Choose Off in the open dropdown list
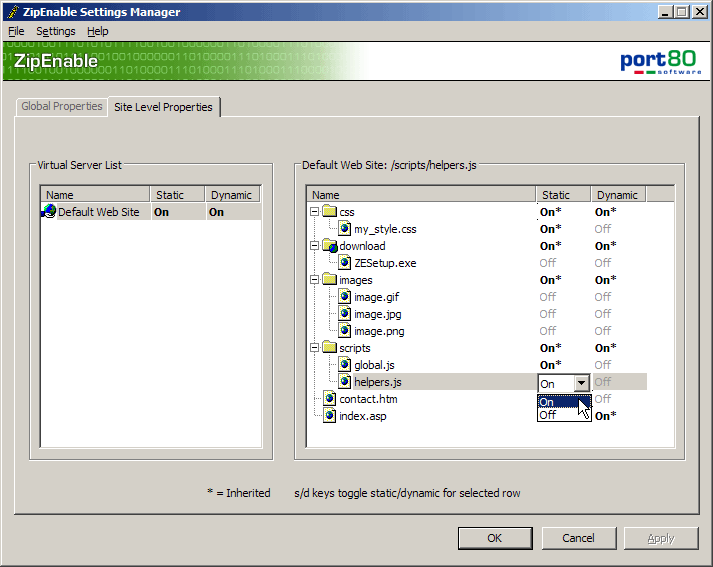 (x=564, y=415)
